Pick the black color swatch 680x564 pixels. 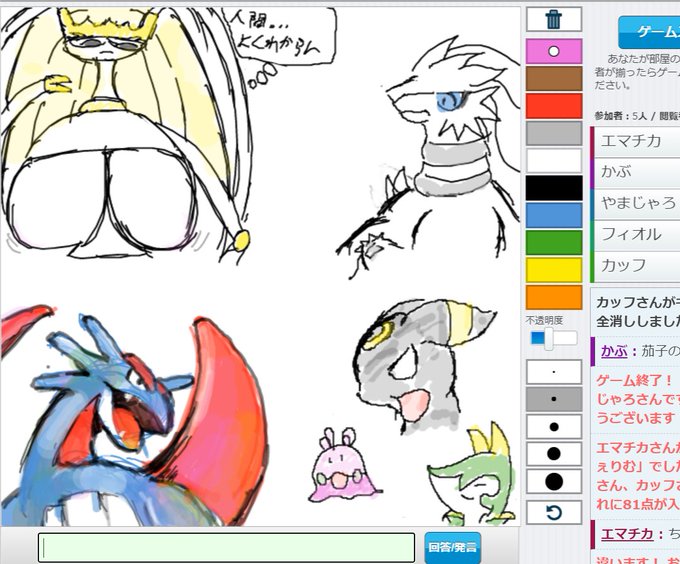pos(554,188)
